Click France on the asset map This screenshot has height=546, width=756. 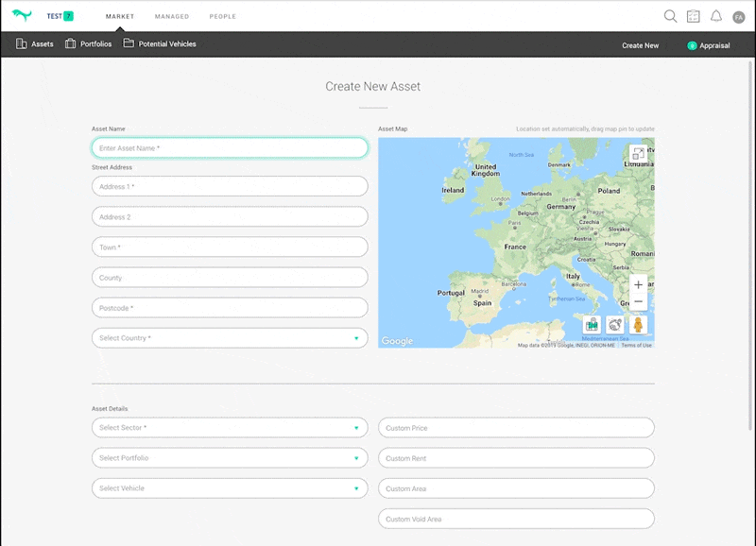click(x=515, y=247)
